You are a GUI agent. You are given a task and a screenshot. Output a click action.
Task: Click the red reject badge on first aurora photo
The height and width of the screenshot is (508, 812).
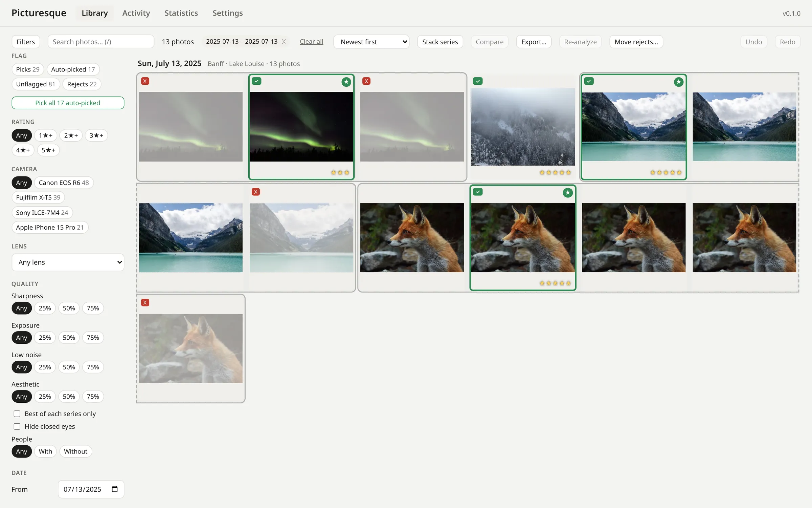click(x=145, y=81)
